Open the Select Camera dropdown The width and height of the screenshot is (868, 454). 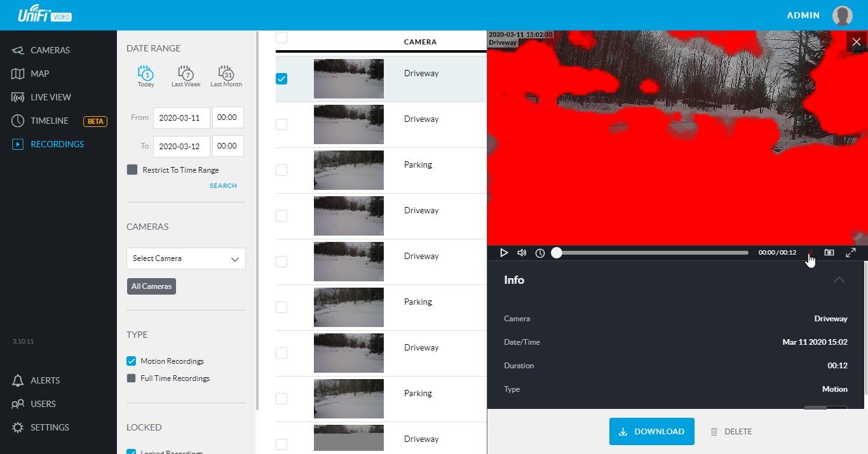(186, 258)
